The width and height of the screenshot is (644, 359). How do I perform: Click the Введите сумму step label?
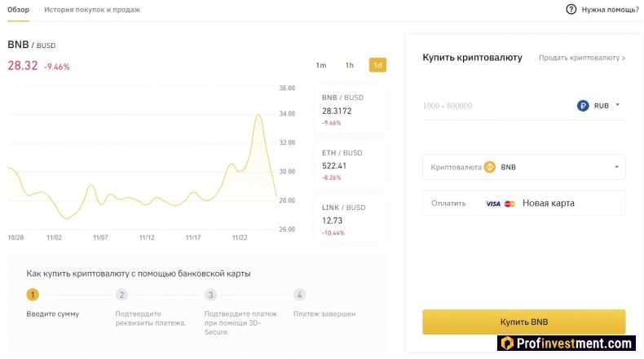52,314
